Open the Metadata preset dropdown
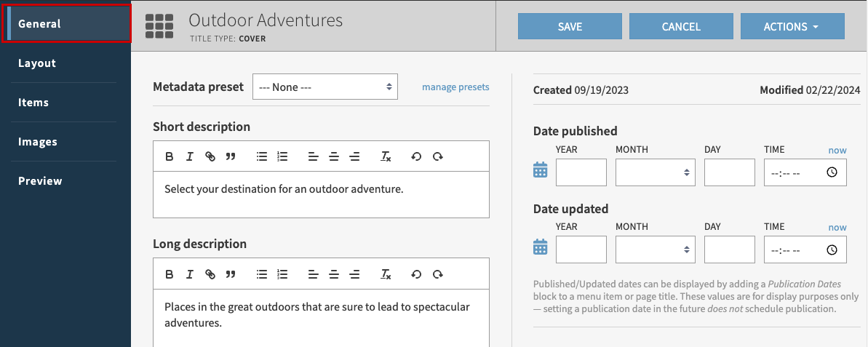The image size is (868, 347). coord(324,87)
